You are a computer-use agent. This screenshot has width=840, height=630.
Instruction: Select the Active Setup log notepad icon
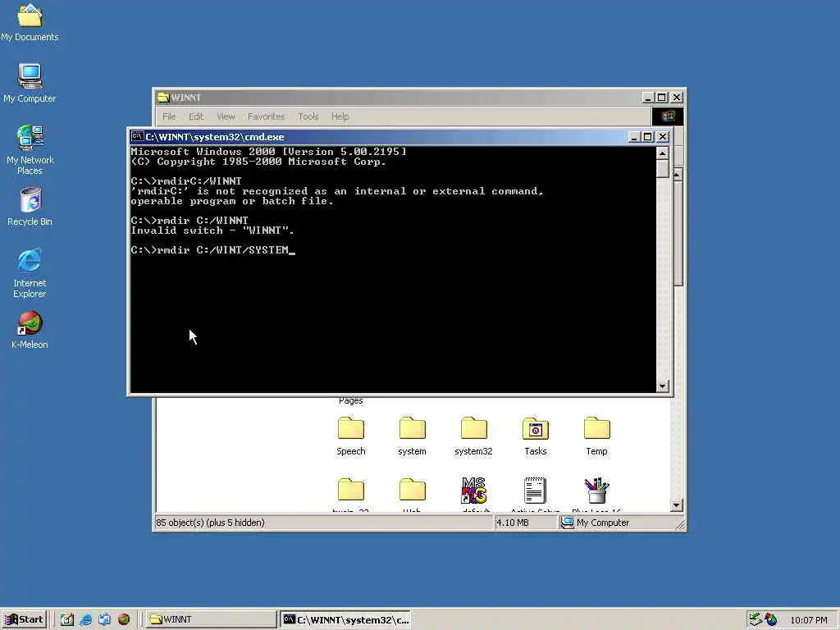pos(535,494)
